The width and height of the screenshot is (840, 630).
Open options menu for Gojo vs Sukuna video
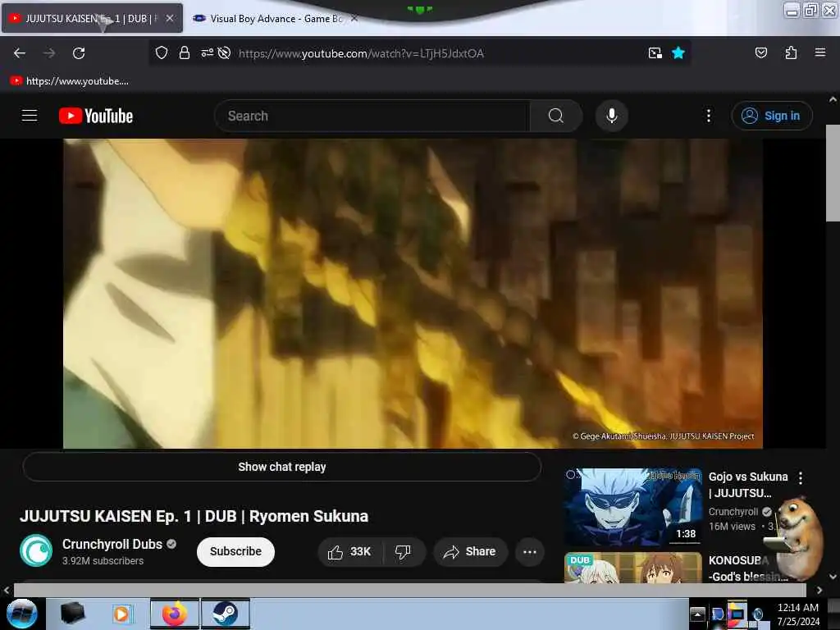[801, 477]
